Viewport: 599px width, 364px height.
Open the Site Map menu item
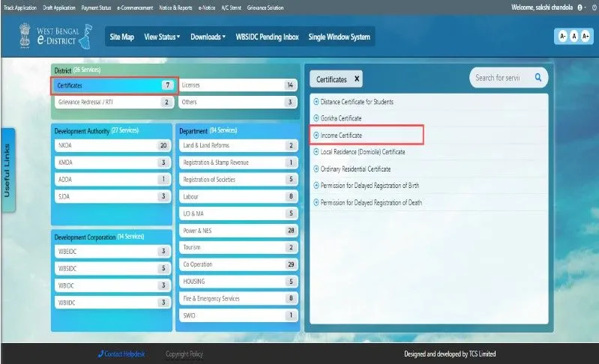(121, 37)
